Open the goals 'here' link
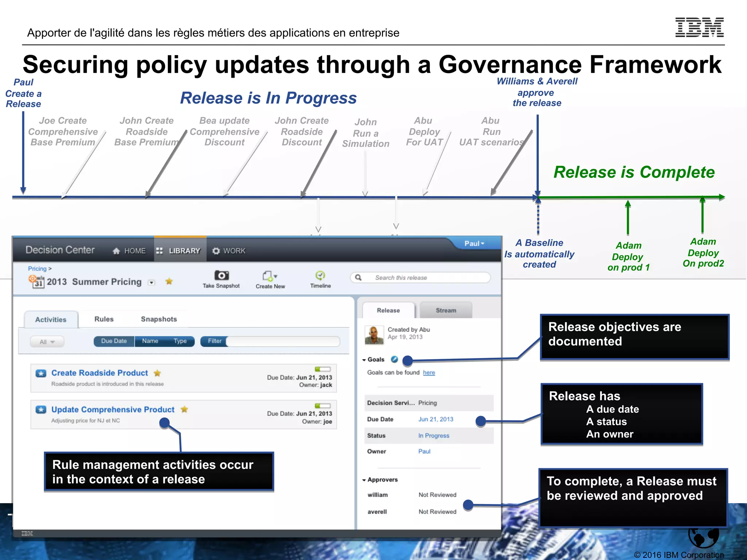The width and height of the screenshot is (747, 560). [x=429, y=373]
